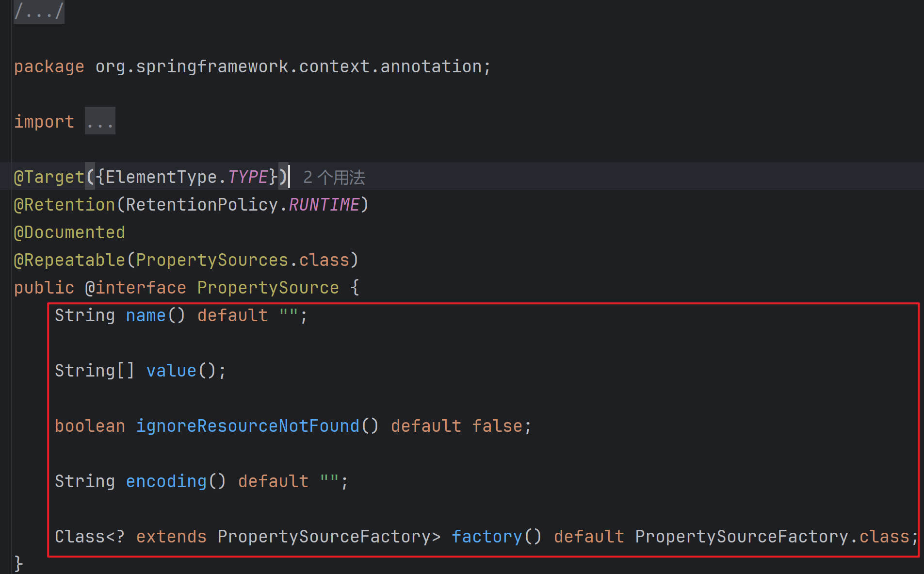Open the "2 个用法" usages hint
924x574 pixels.
point(334,178)
